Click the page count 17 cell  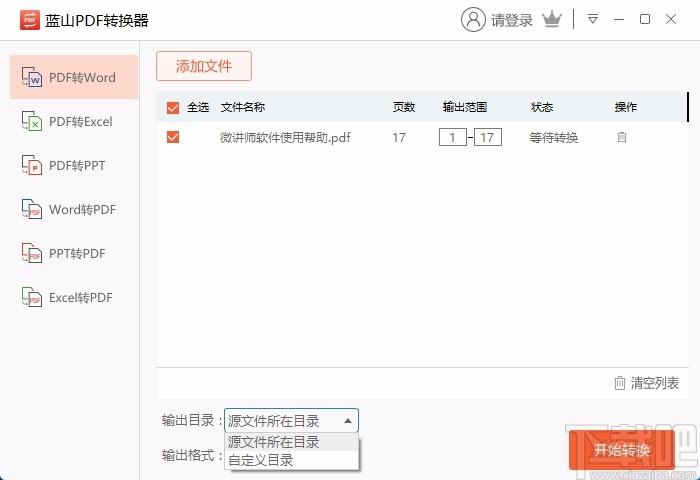pos(399,138)
